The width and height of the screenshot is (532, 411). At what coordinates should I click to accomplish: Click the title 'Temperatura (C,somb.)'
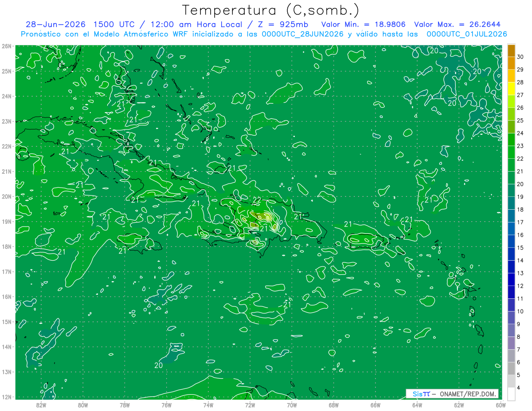tap(271, 11)
